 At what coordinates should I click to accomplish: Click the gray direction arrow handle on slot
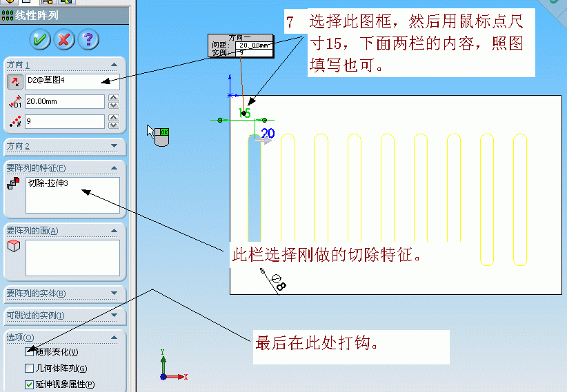pyautogui.click(x=263, y=140)
